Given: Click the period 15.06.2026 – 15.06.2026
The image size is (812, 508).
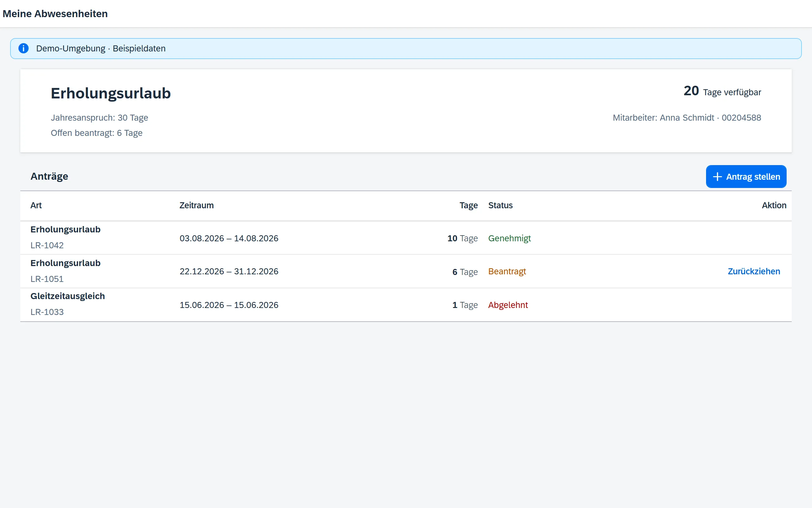Looking at the screenshot, I should 229,305.
